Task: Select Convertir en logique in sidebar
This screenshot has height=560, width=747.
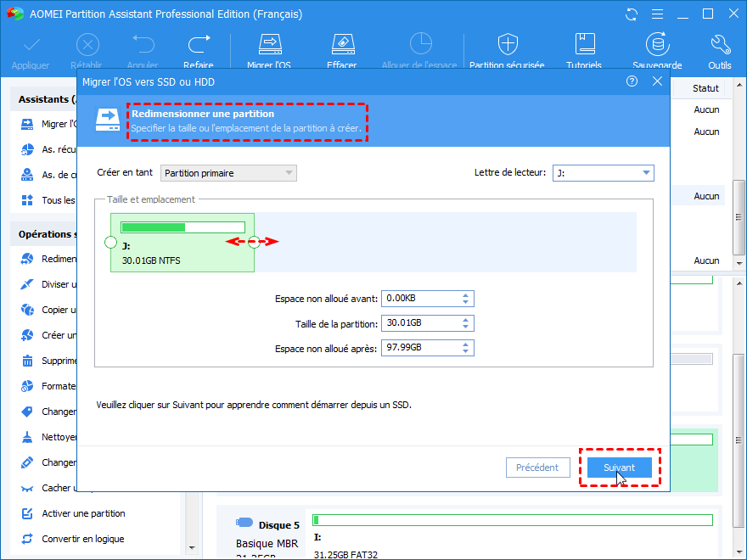Action: point(73,539)
